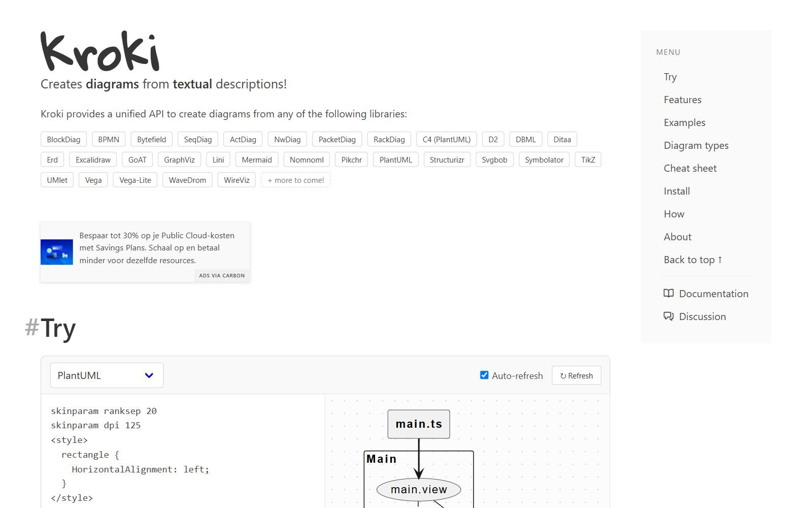
Task: Click the Kroki logo
Action: tap(100, 51)
